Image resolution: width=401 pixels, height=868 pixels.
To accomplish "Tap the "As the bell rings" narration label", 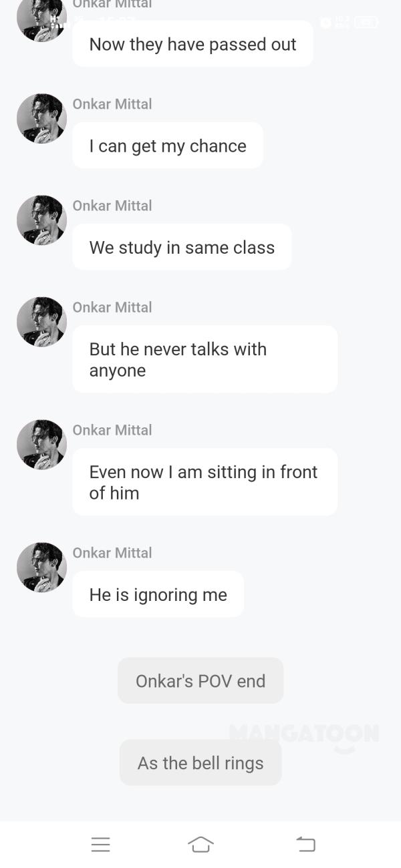I will pos(200,763).
